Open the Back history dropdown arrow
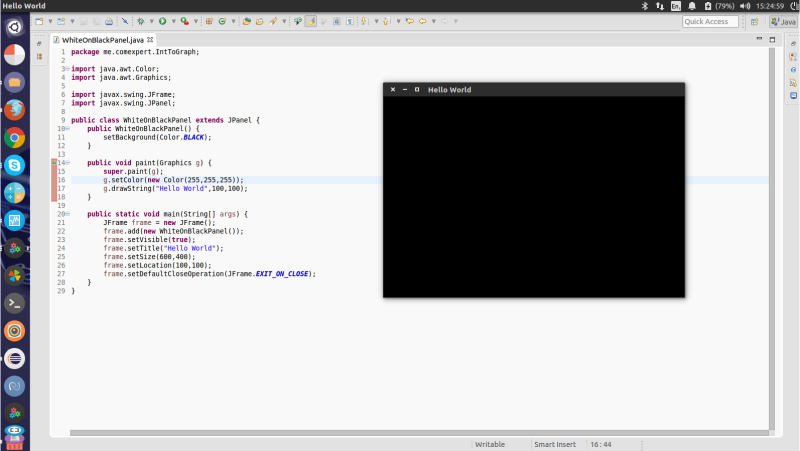This screenshot has width=800, height=451. [x=434, y=21]
